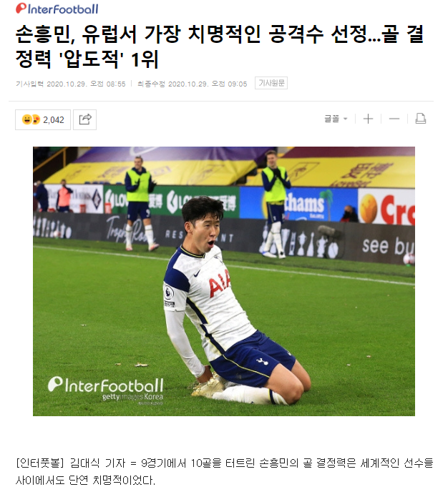Increase text size with plus icon
The height and width of the screenshot is (502, 448).
coord(369,119)
